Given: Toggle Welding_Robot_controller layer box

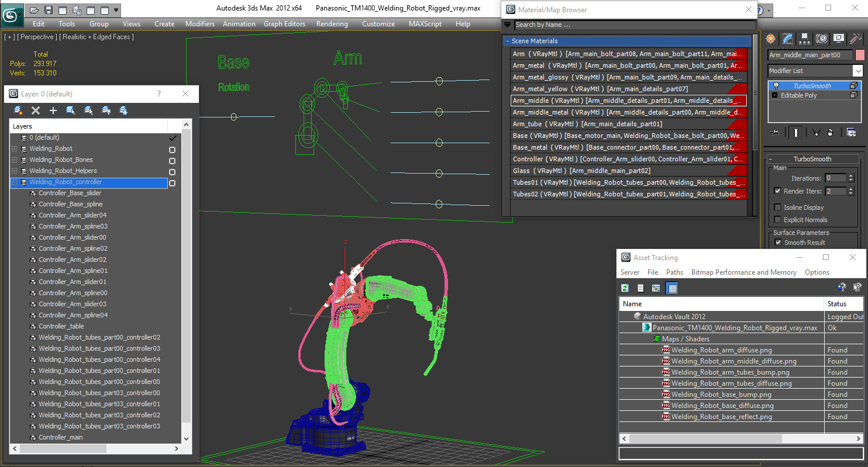Looking at the screenshot, I should click(x=172, y=183).
